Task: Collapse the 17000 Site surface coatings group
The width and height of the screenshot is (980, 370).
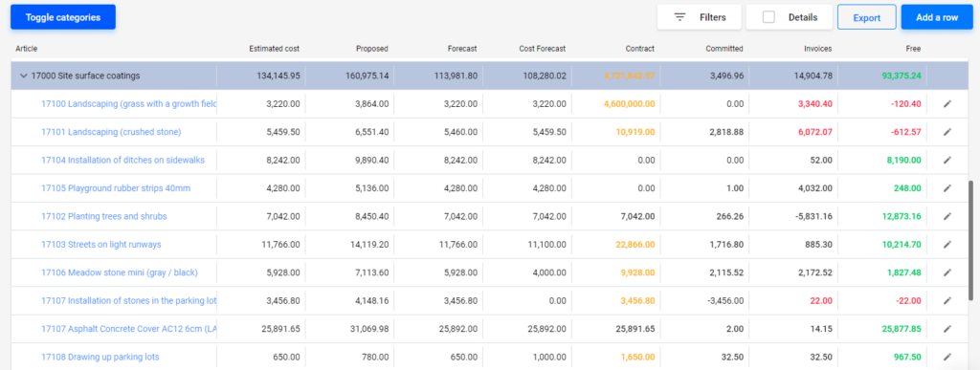Action: click(x=24, y=76)
